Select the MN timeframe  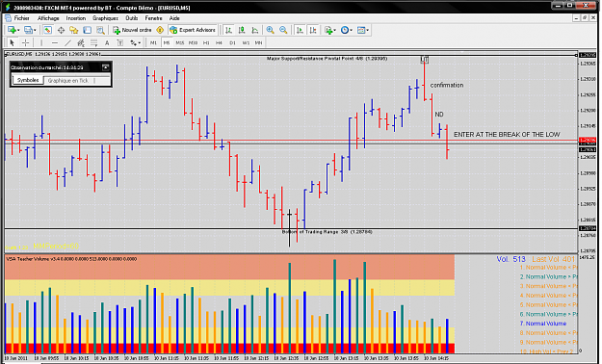tap(259, 43)
